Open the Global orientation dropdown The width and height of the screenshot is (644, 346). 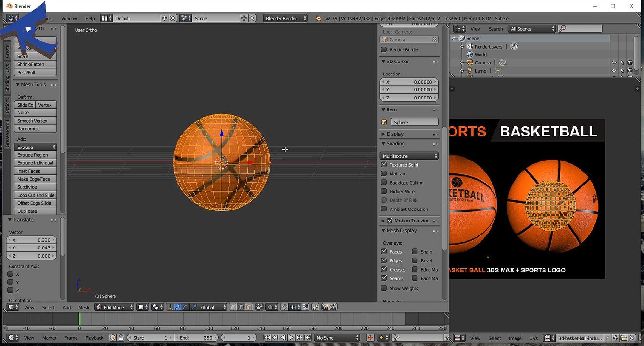point(212,307)
